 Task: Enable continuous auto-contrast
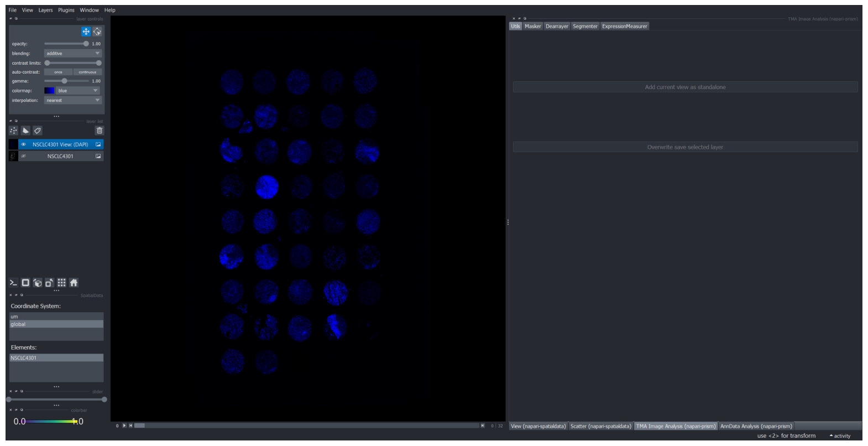[x=87, y=72]
